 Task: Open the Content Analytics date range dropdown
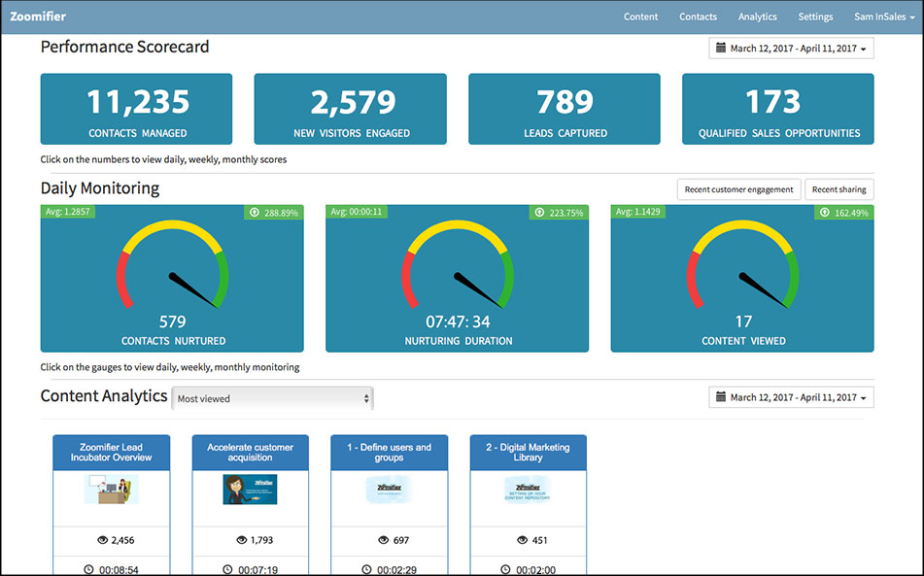pos(791,397)
